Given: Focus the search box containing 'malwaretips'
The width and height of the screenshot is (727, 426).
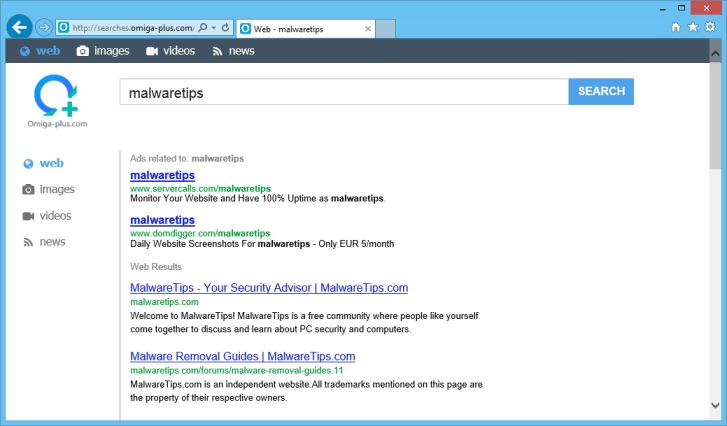Looking at the screenshot, I should click(x=344, y=92).
